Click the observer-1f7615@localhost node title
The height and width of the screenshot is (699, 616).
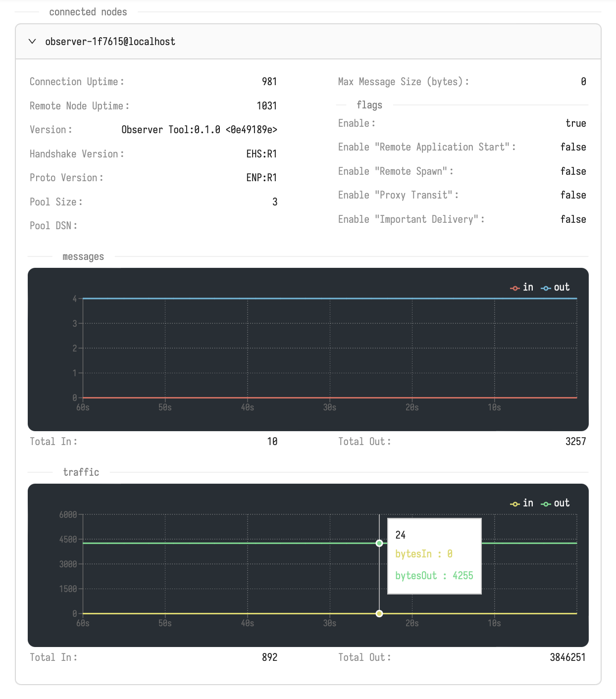(x=110, y=42)
